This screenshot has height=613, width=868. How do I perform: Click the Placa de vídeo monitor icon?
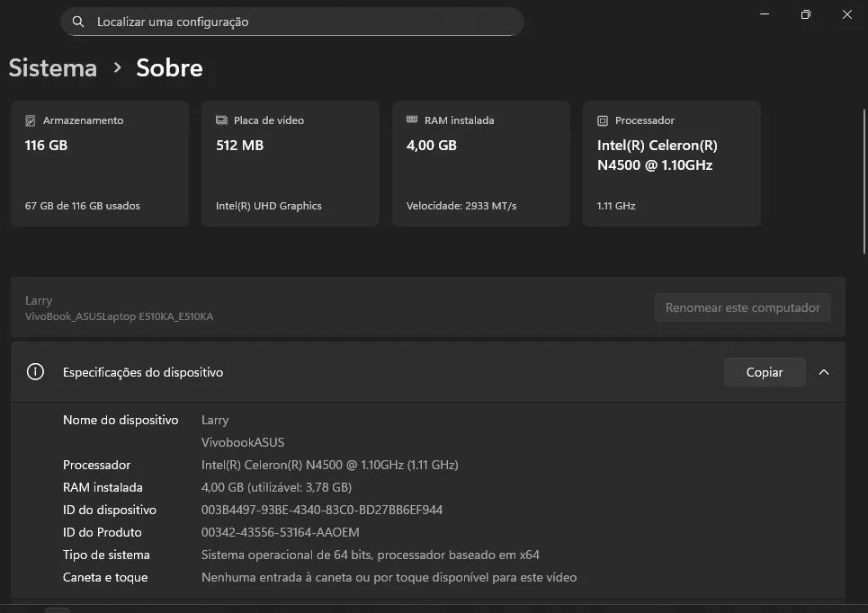pyautogui.click(x=221, y=120)
